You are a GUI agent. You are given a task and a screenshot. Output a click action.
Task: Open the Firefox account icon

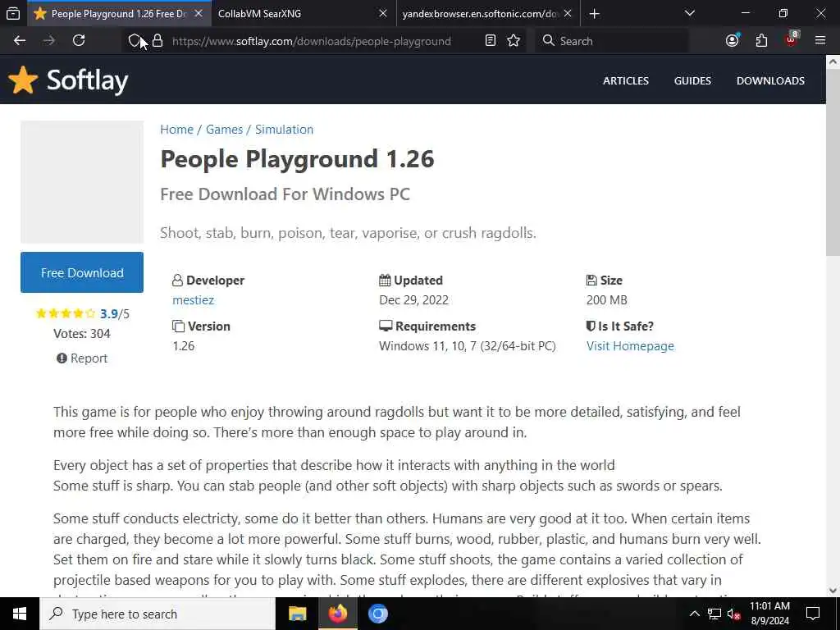pos(733,41)
